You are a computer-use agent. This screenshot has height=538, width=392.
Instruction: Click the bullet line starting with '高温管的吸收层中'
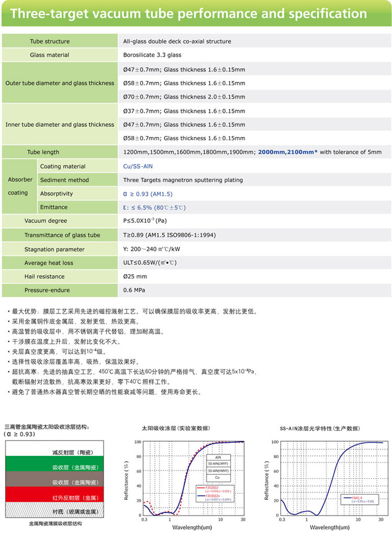[x=86, y=332]
